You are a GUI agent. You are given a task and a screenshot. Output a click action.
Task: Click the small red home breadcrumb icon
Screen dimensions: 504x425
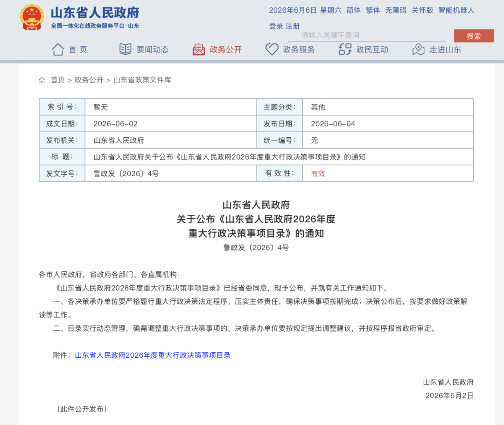(x=42, y=80)
